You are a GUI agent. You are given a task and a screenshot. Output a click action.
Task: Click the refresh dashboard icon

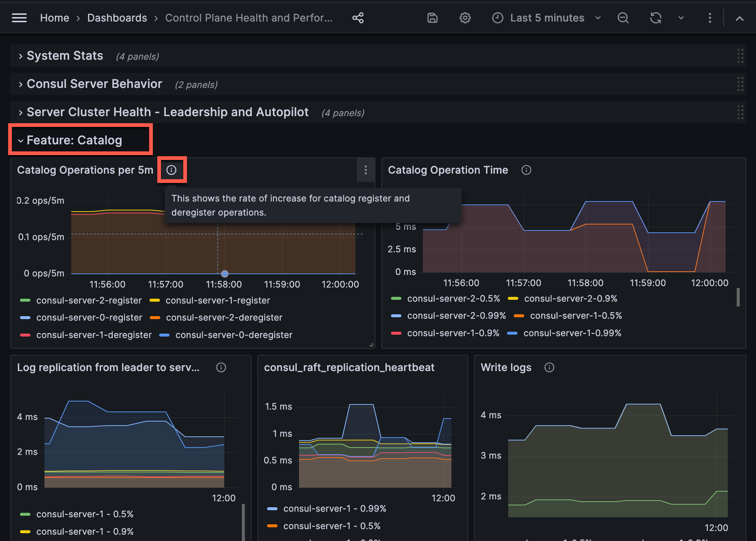(x=655, y=18)
